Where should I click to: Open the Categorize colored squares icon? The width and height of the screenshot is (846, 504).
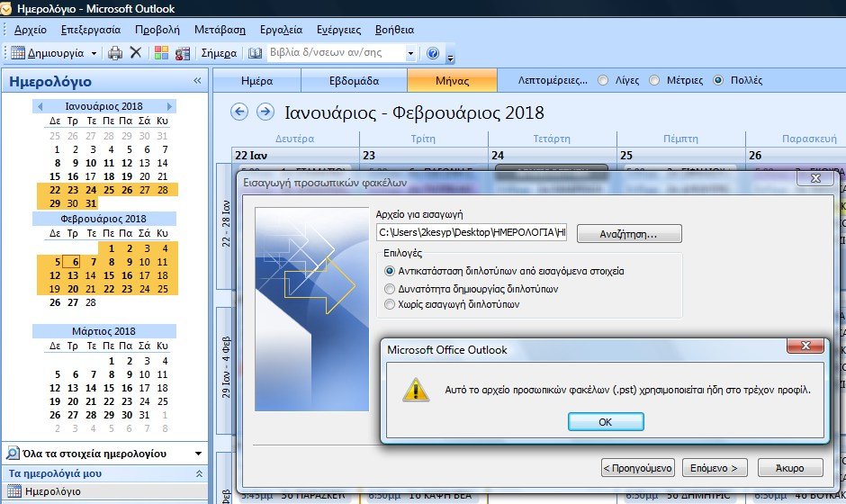coord(161,53)
